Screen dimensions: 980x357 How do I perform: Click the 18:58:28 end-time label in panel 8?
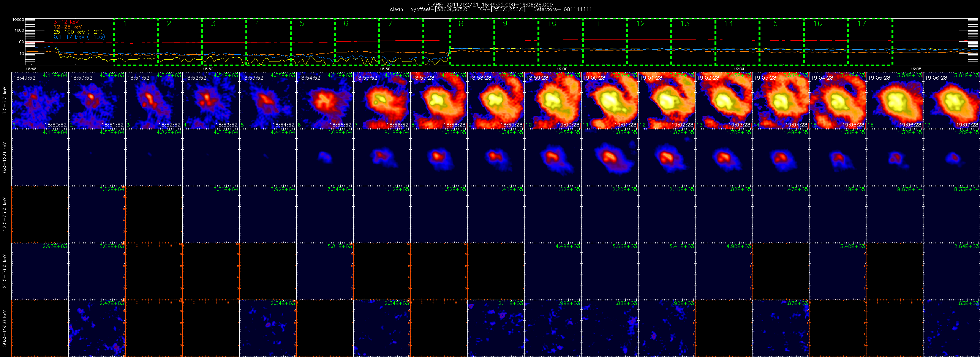(x=455, y=125)
